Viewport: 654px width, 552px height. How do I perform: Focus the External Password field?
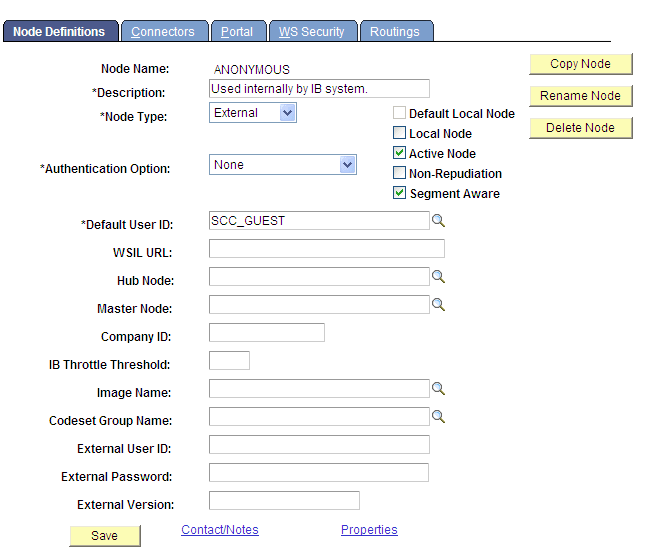(319, 472)
